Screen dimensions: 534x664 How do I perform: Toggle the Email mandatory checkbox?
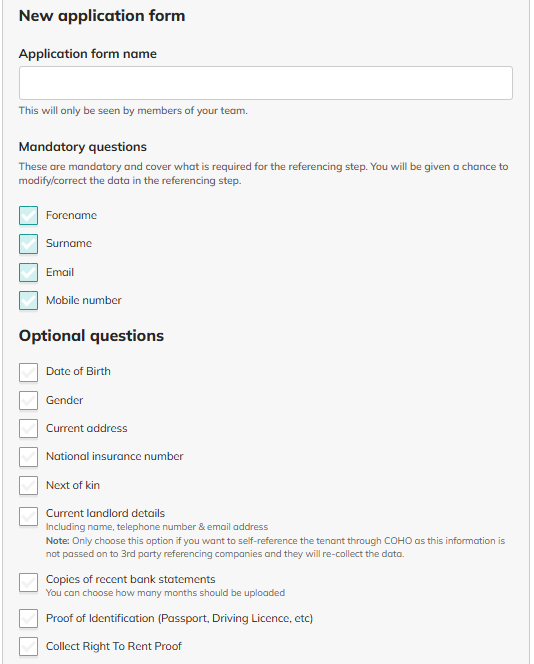click(x=28, y=272)
